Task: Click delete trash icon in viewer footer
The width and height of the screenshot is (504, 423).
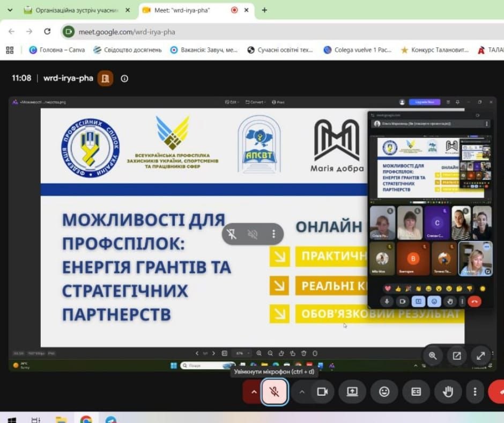Action: 304,353
